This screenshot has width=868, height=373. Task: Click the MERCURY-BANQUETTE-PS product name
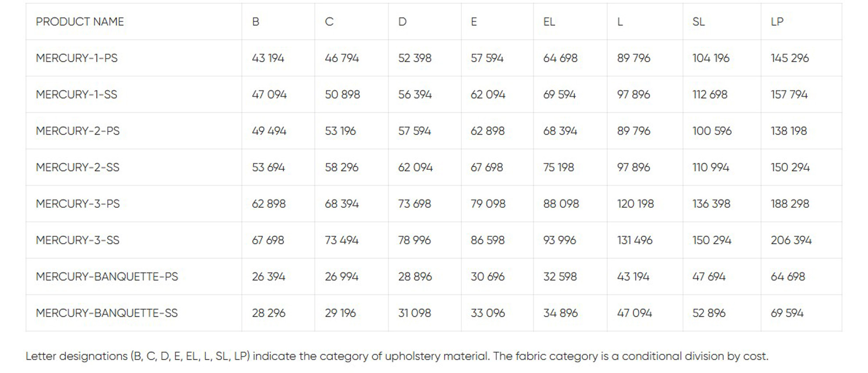click(x=107, y=276)
